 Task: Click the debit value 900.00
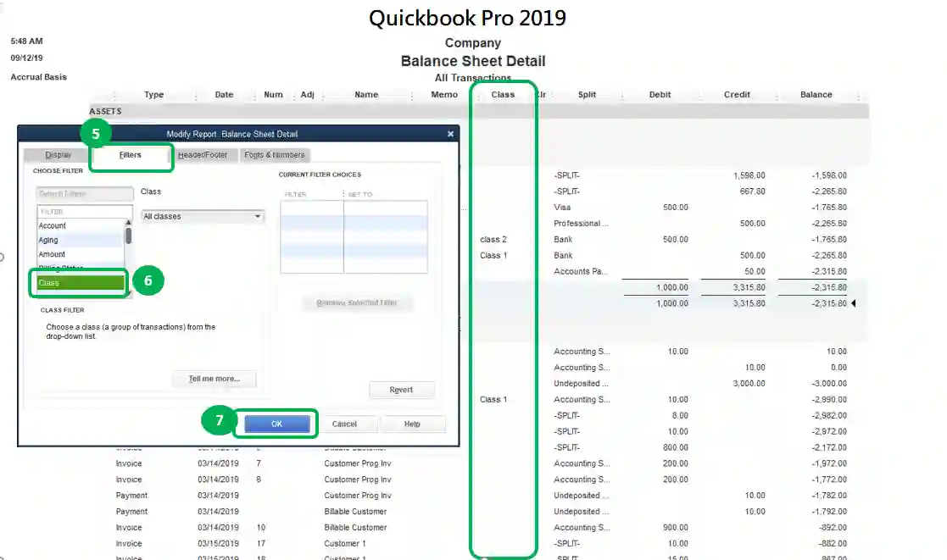click(675, 528)
